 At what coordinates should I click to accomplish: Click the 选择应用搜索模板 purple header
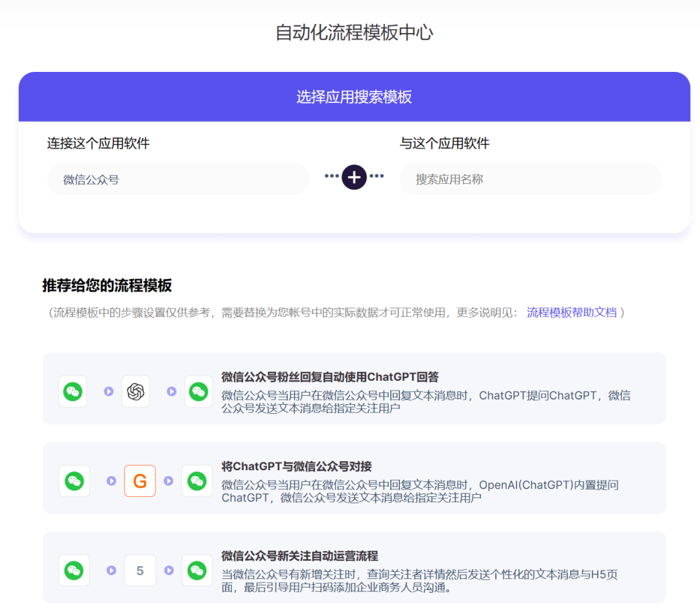354,97
